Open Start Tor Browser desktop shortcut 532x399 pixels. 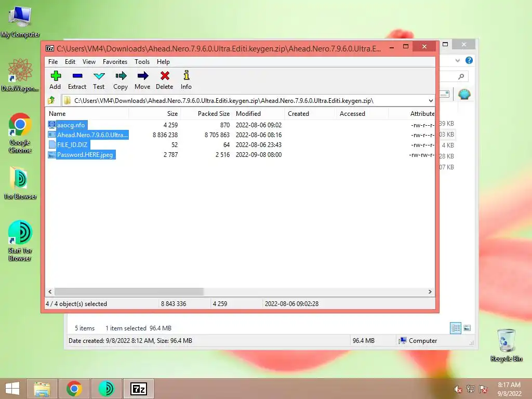(x=20, y=241)
